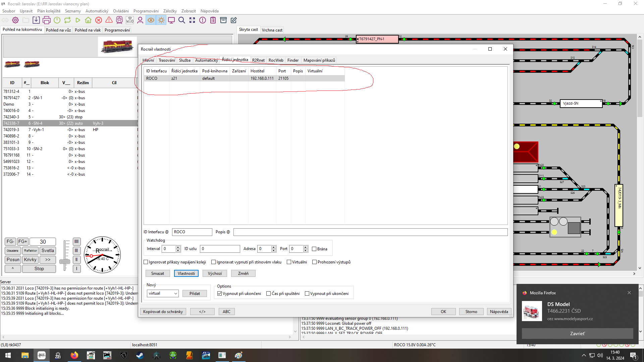The width and height of the screenshot is (644, 362).
Task: Switch to the R2Rnet tab
Action: pos(258,60)
